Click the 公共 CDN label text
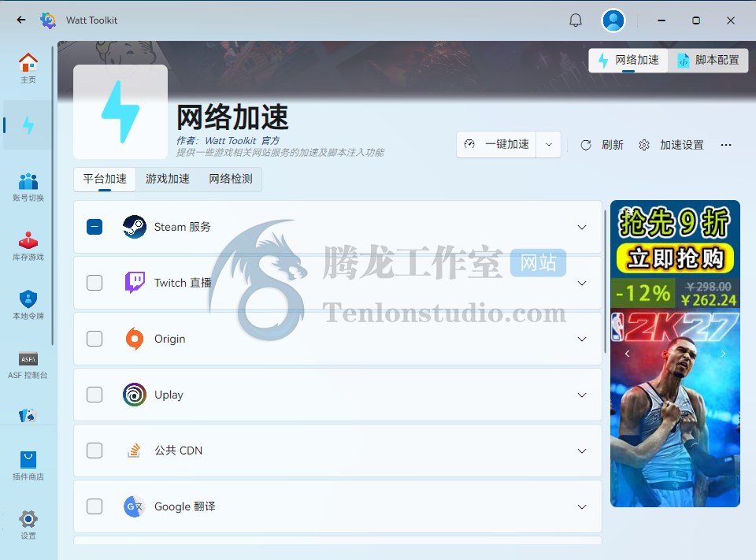This screenshot has height=560, width=756. (179, 451)
